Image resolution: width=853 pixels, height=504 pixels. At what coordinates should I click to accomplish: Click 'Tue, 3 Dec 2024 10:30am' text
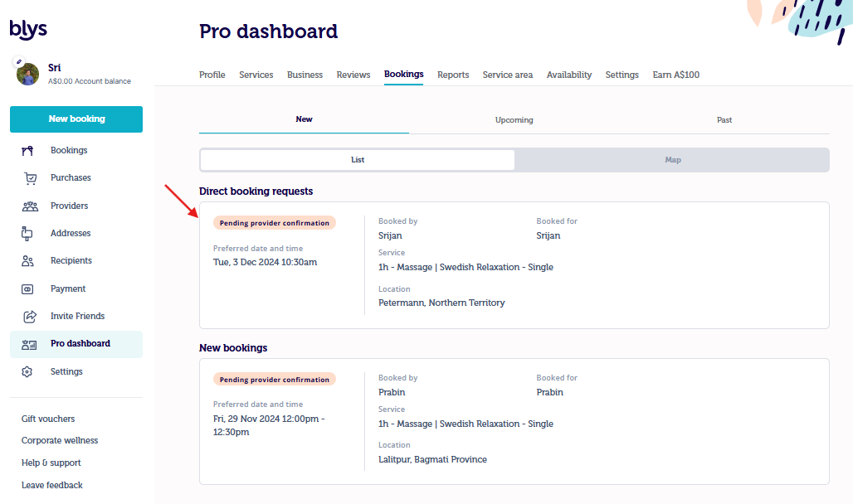tap(265, 262)
